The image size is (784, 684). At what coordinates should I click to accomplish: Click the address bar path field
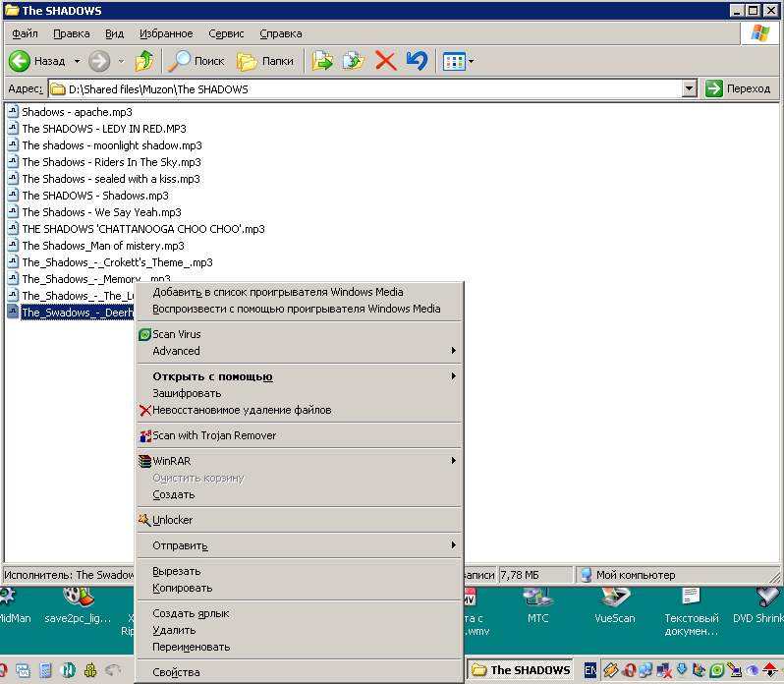(373, 88)
